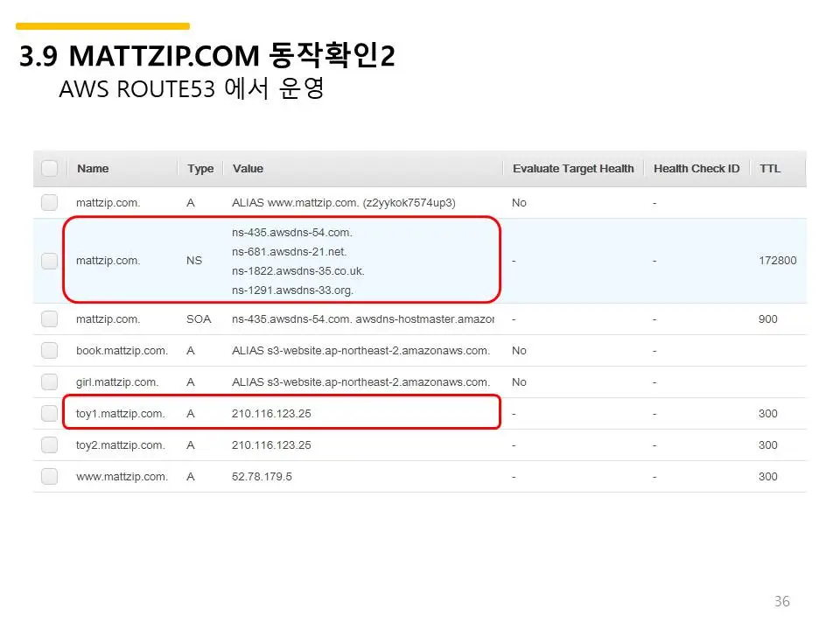Click No in the girl.mattzip.com row

519,382
